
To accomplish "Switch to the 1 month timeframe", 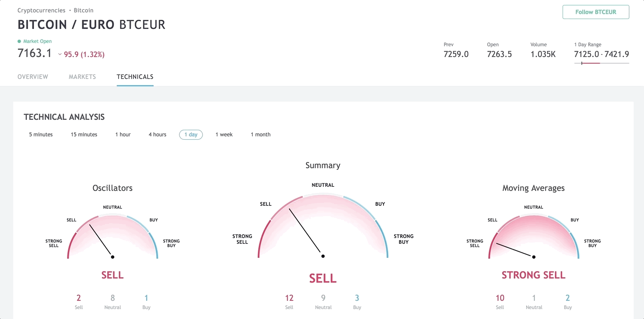I will [260, 134].
